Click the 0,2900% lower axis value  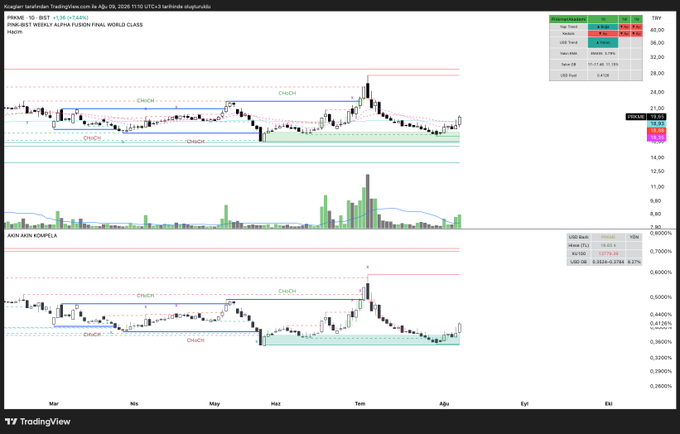(x=660, y=372)
